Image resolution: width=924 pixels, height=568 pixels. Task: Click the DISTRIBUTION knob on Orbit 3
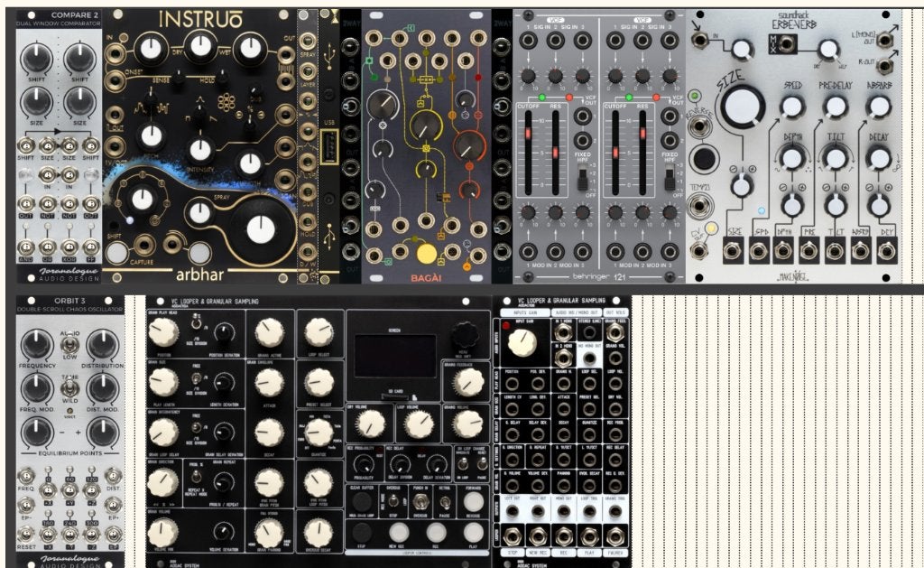pos(103,344)
